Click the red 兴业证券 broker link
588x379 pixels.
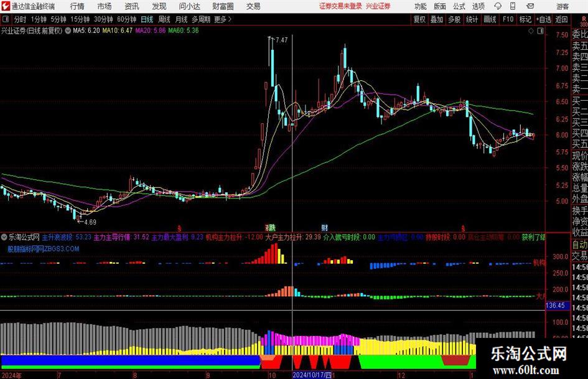[378, 6]
